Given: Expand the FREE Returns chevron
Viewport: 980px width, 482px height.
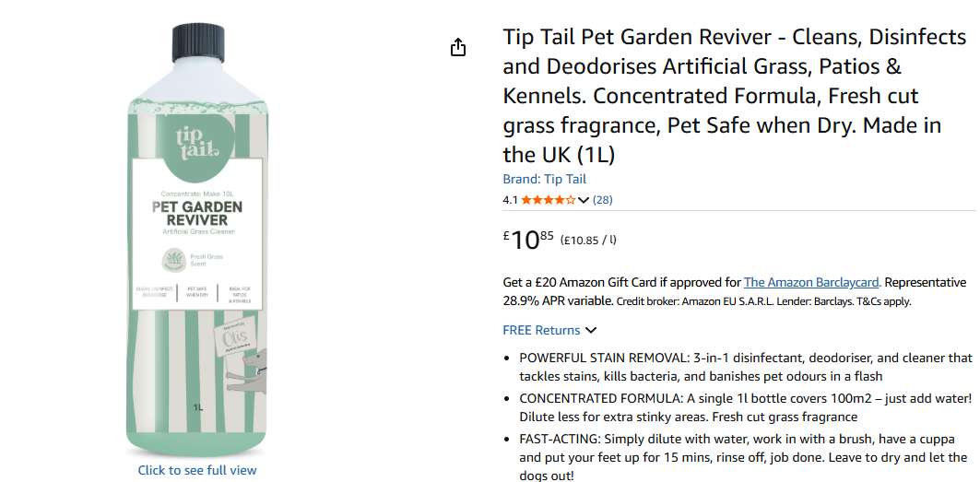Looking at the screenshot, I should click(x=591, y=330).
